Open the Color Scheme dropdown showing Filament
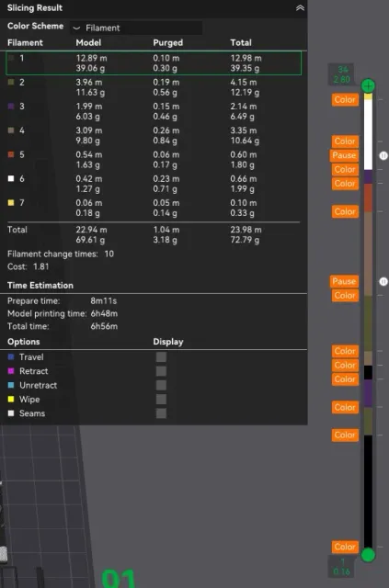The height and width of the screenshot is (588, 389). [x=136, y=28]
